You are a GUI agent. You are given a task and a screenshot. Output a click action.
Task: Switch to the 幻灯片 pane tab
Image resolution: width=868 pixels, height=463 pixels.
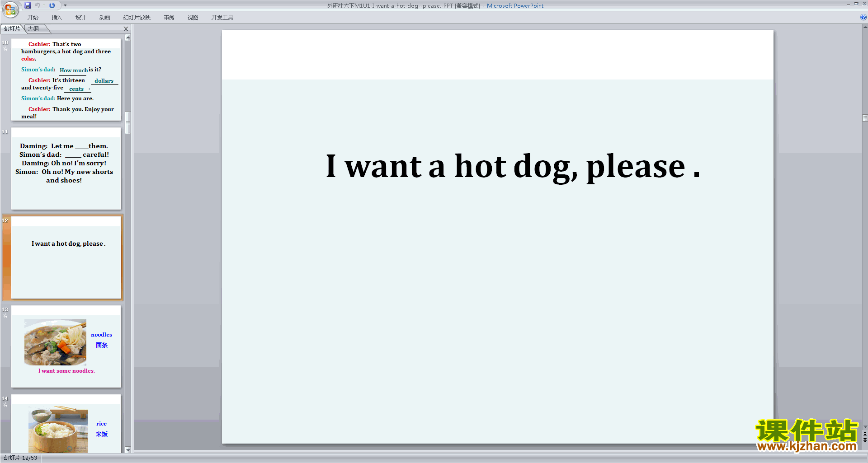coord(12,29)
